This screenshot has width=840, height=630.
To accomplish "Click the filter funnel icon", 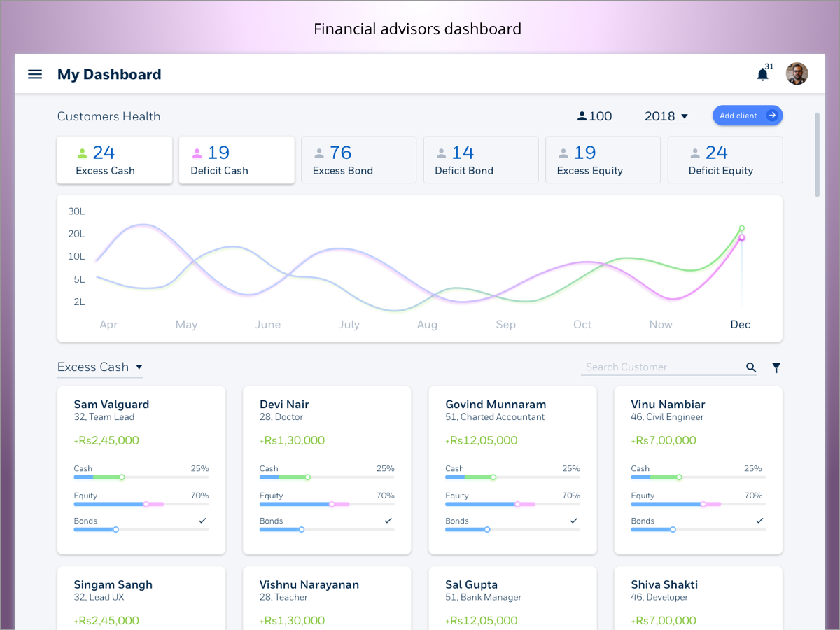I will [776, 367].
